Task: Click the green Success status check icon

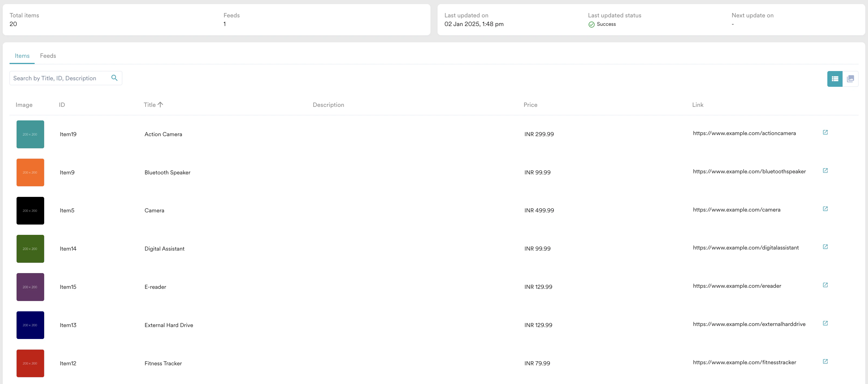Action: 591,24
